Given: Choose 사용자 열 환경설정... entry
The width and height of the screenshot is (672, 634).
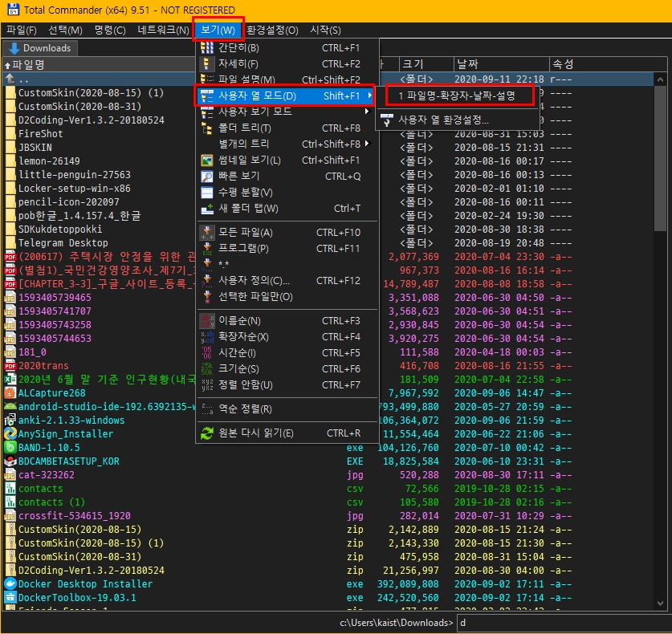Looking at the screenshot, I should (x=458, y=120).
